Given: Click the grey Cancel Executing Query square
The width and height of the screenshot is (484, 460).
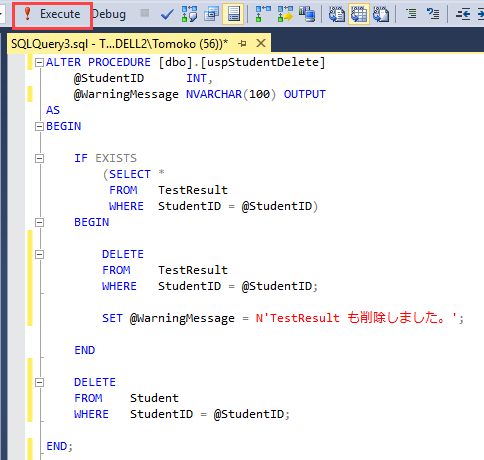Looking at the screenshot, I should pyautogui.click(x=145, y=13).
